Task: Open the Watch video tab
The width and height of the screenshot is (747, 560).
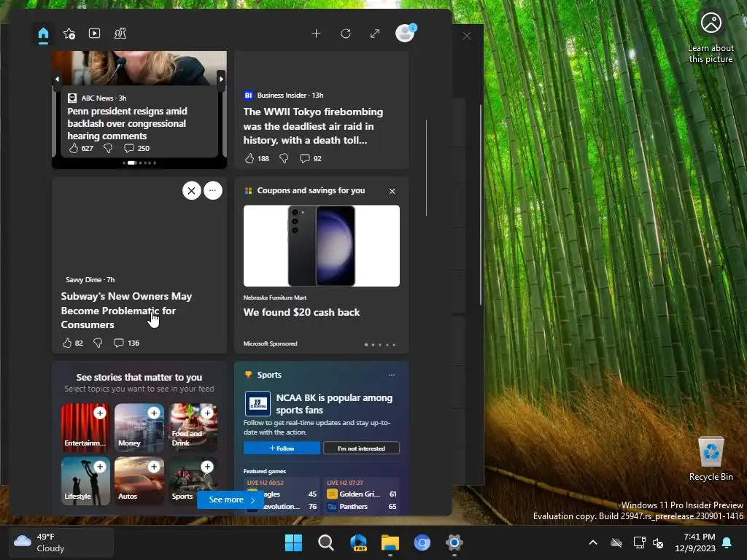Action: 94,34
